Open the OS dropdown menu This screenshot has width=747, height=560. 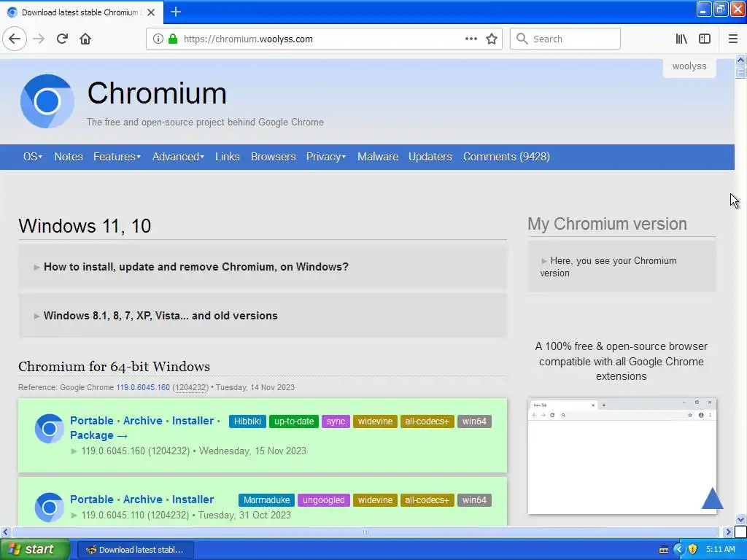(x=33, y=157)
